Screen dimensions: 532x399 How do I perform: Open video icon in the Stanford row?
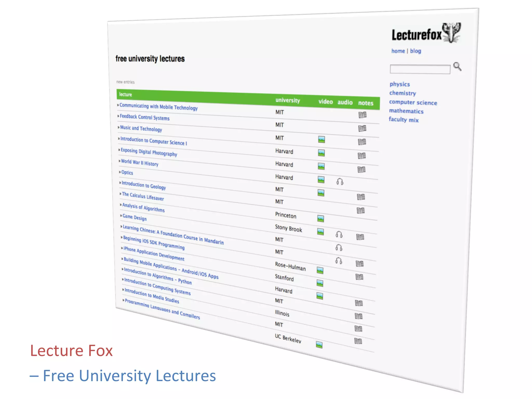click(320, 283)
